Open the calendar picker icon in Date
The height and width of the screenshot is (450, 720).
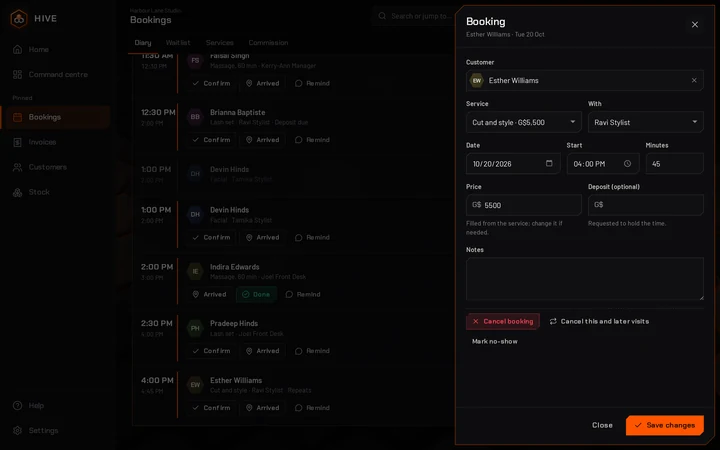click(x=549, y=163)
